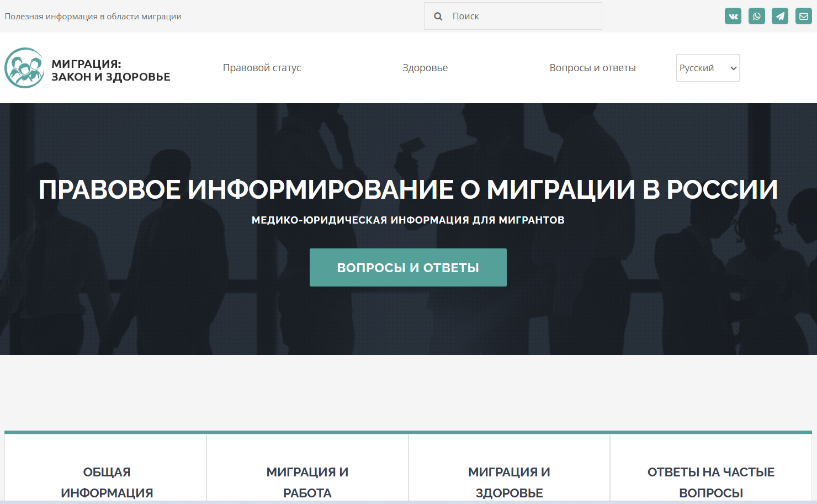Open Здоровье menu item

pos(425,68)
